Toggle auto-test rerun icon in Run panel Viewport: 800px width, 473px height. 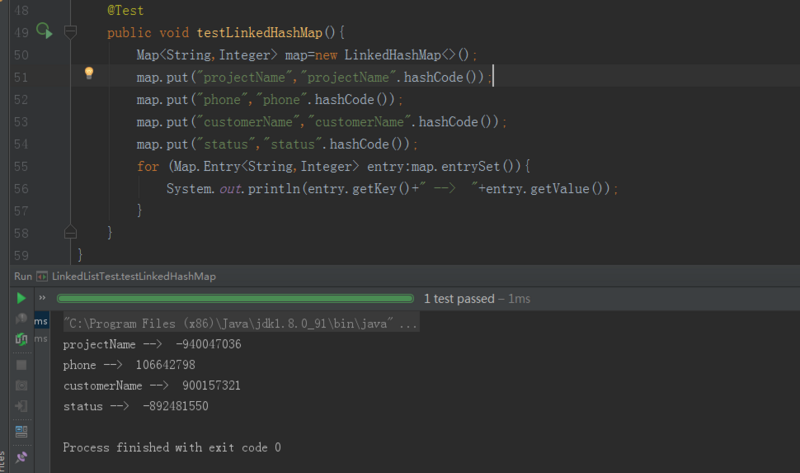point(21,340)
